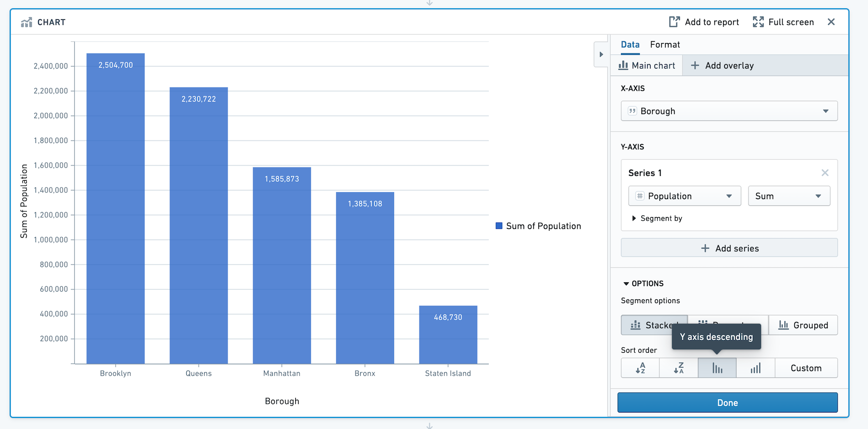Click the Sum of Population y-axis title
Screen dimensions: 868x429
[24, 201]
